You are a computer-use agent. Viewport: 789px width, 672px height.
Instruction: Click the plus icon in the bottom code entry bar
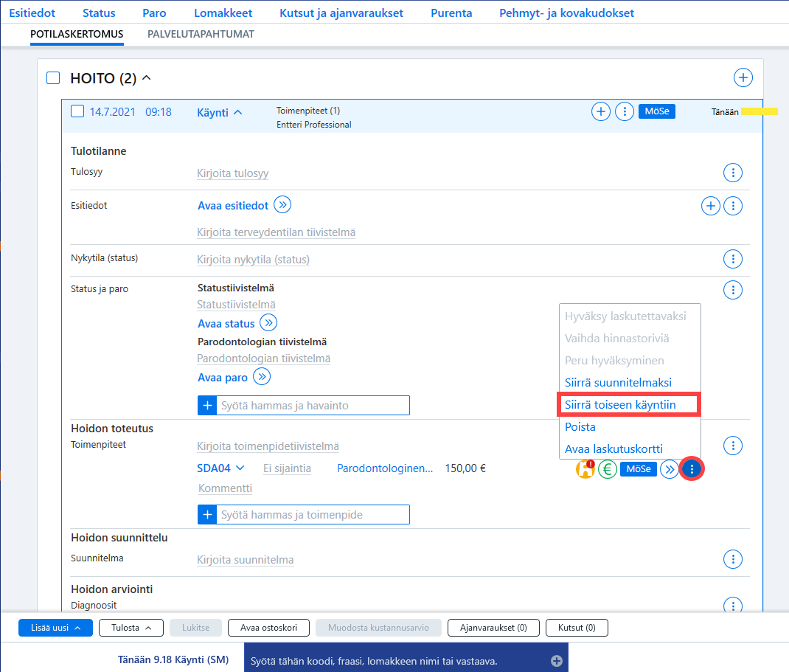557,661
